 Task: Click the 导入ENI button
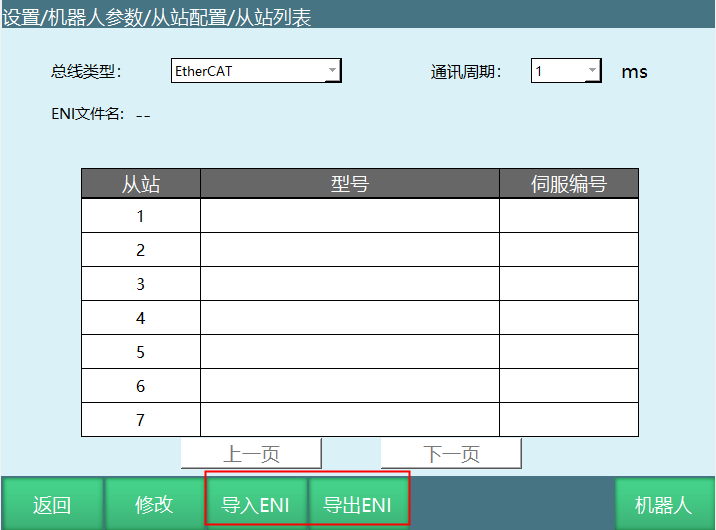pyautogui.click(x=256, y=505)
